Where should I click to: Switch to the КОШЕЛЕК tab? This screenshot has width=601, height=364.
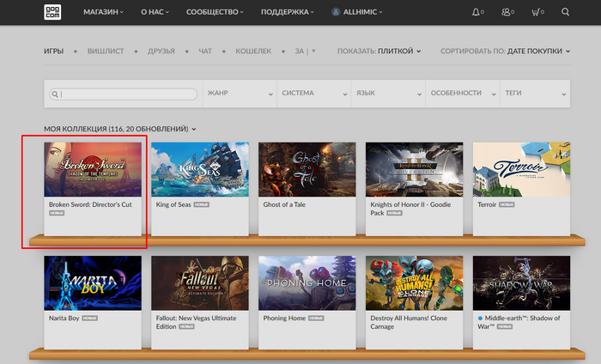[x=255, y=51]
